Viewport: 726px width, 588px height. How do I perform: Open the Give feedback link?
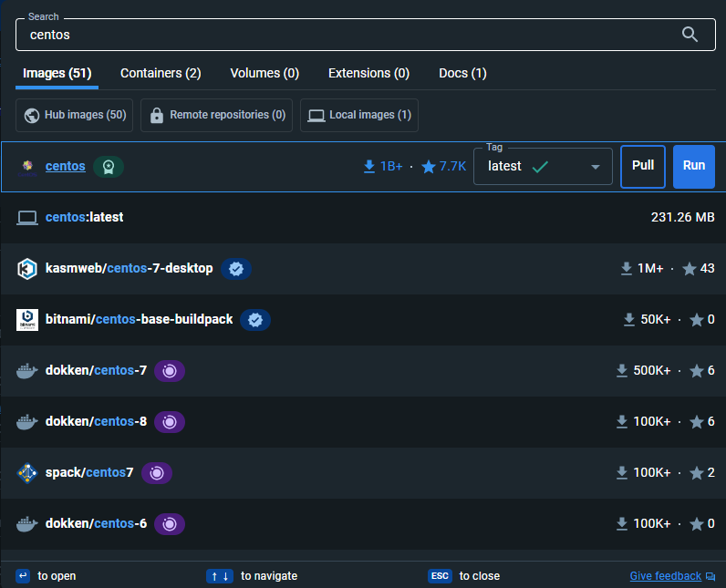[665, 576]
